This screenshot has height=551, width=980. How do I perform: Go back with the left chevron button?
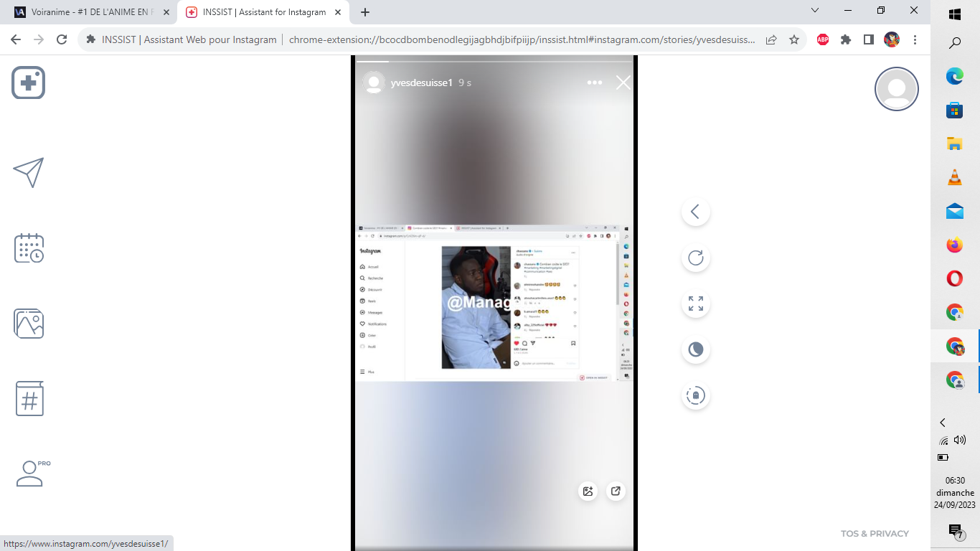(x=695, y=212)
